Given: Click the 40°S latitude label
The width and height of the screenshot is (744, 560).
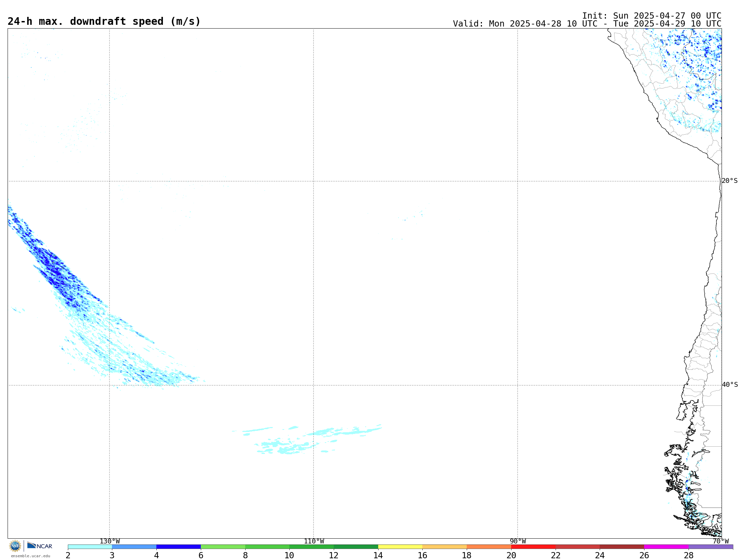Looking at the screenshot, I should (x=730, y=385).
